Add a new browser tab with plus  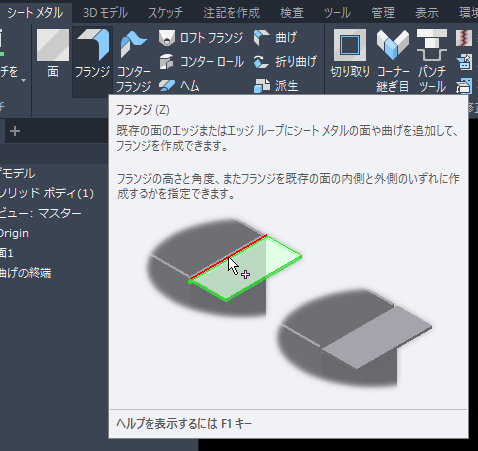pos(15,131)
